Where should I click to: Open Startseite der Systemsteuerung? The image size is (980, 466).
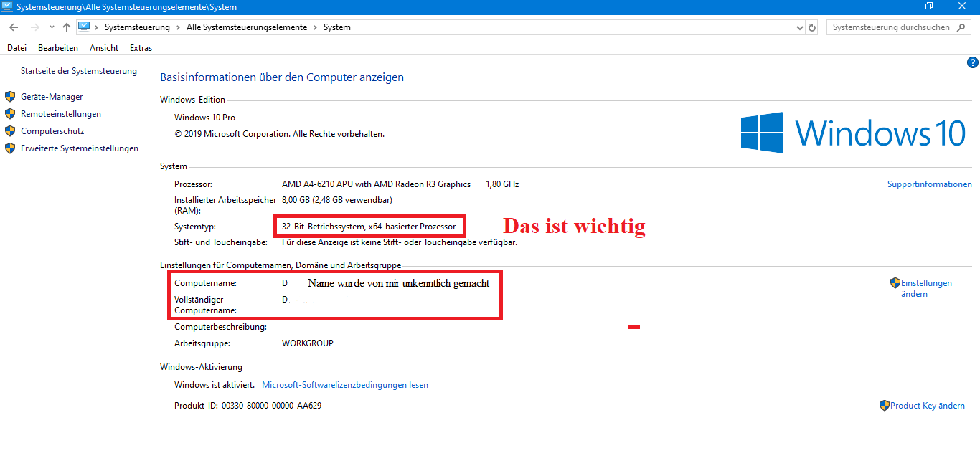pos(79,71)
